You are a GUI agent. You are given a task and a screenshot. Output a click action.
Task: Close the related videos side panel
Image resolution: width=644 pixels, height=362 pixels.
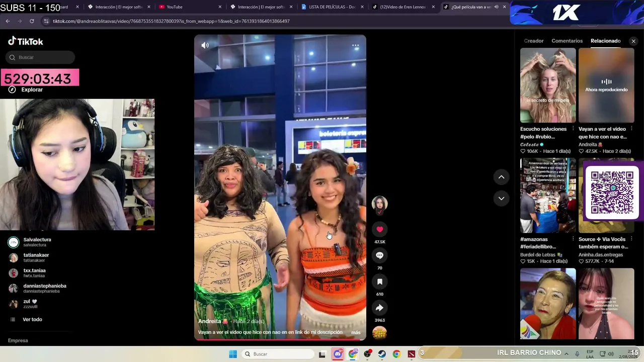pos(633,41)
